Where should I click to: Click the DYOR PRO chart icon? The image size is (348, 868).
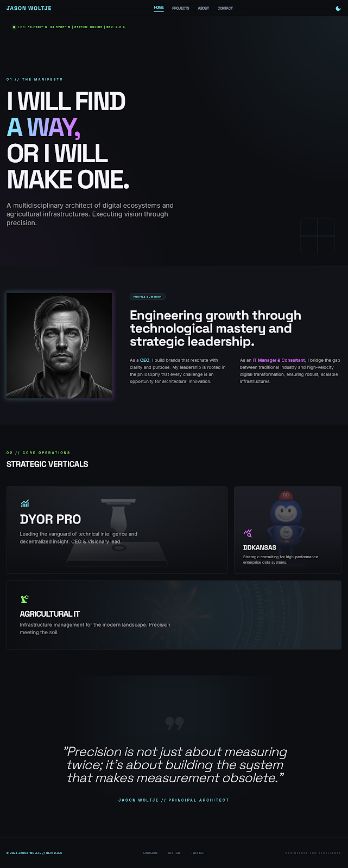[24, 503]
